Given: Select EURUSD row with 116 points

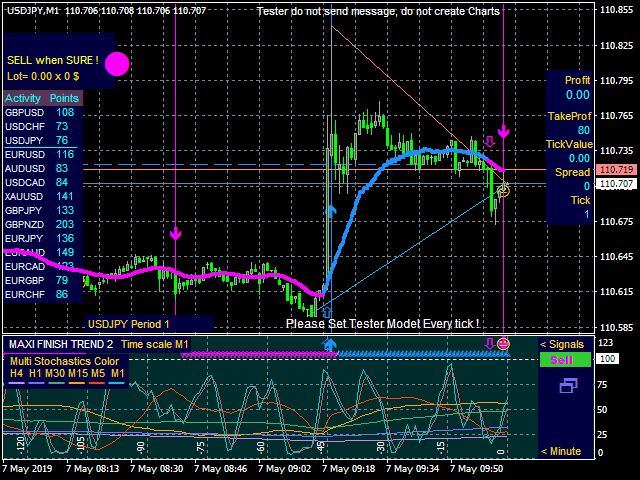Looking at the screenshot, I should coord(43,155).
